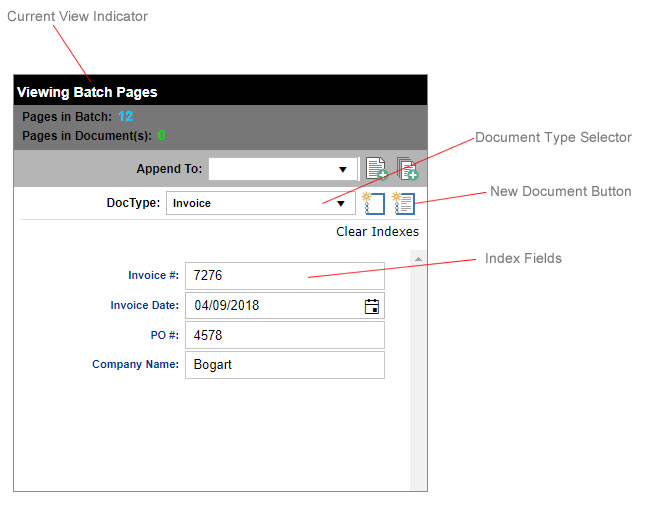The image size is (660, 510).
Task: Click the DocType label
Action: [132, 203]
